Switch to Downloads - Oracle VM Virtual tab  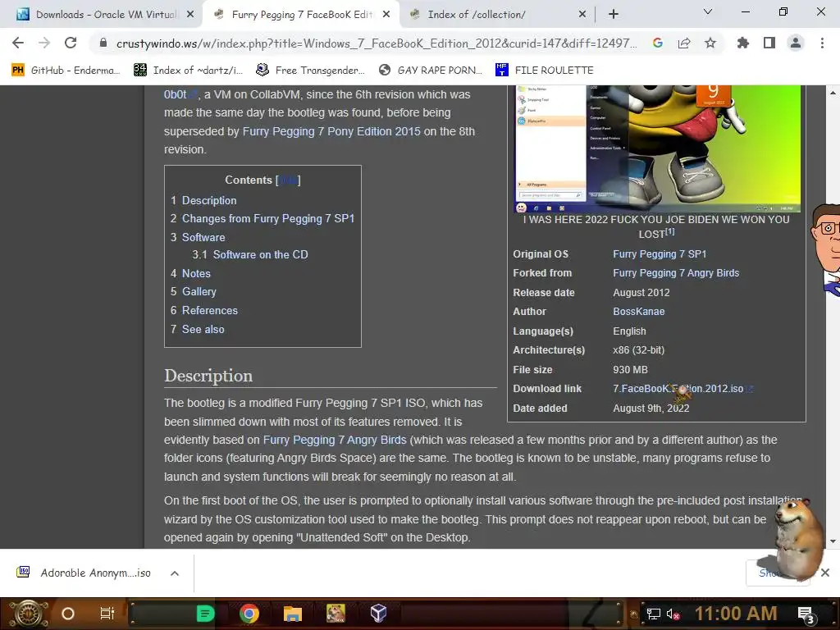coord(106,15)
